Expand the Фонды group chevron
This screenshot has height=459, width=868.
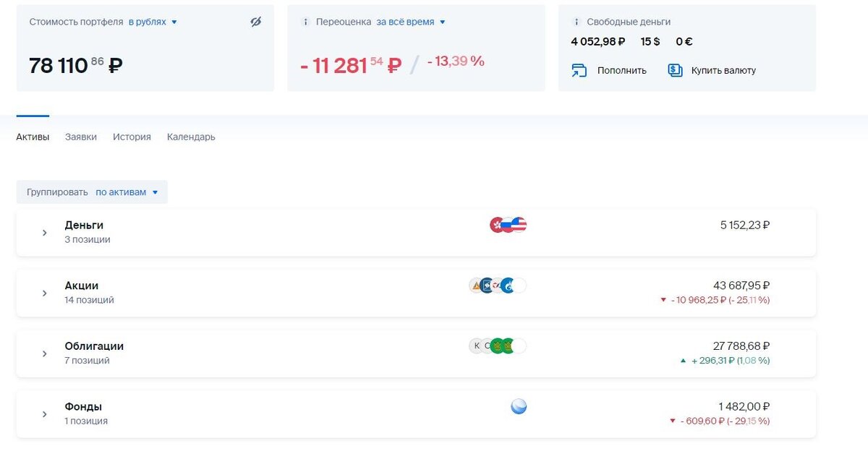pyautogui.click(x=44, y=415)
